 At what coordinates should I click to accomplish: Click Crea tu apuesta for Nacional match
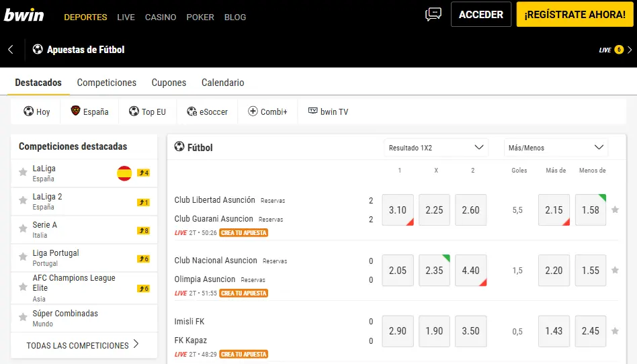click(244, 293)
